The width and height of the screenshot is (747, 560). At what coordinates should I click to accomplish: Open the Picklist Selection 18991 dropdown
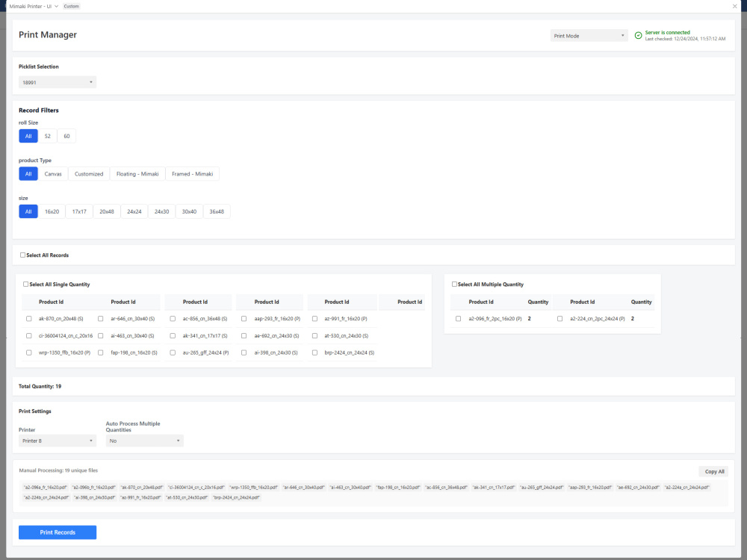click(58, 82)
